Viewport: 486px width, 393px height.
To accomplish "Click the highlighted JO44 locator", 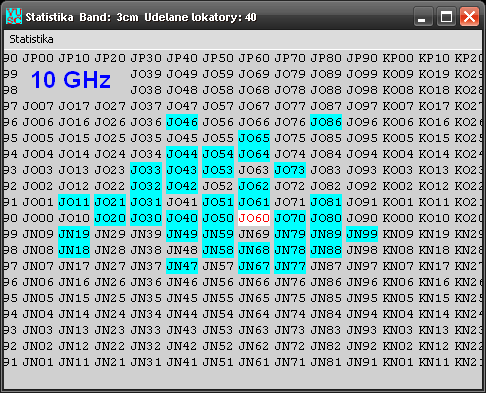I will [x=182, y=154].
